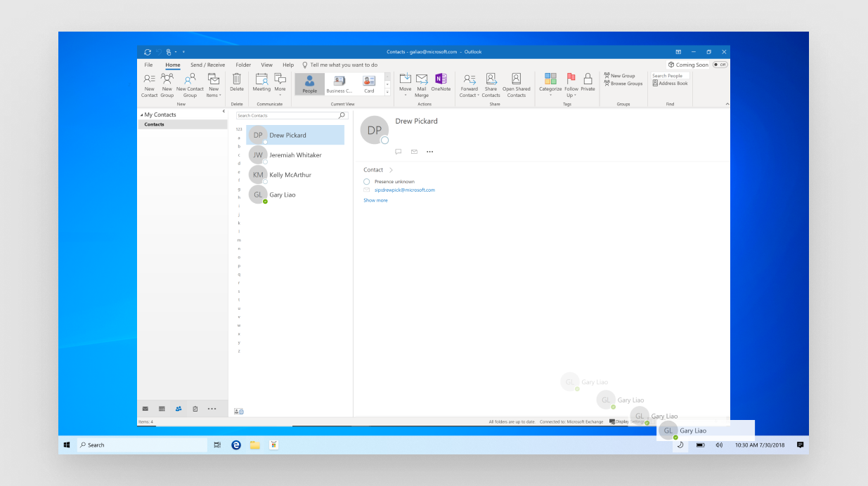Create a New Contact

pos(149,85)
